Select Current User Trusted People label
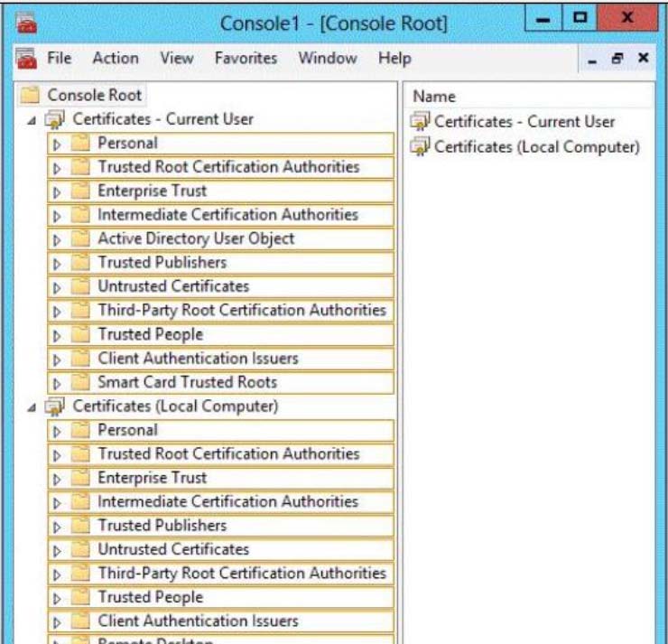The image size is (668, 644). pos(151,334)
